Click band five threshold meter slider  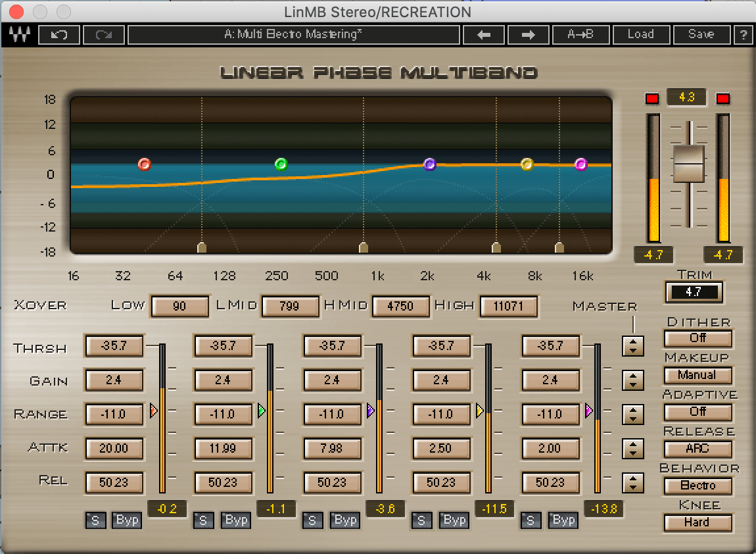click(x=598, y=418)
